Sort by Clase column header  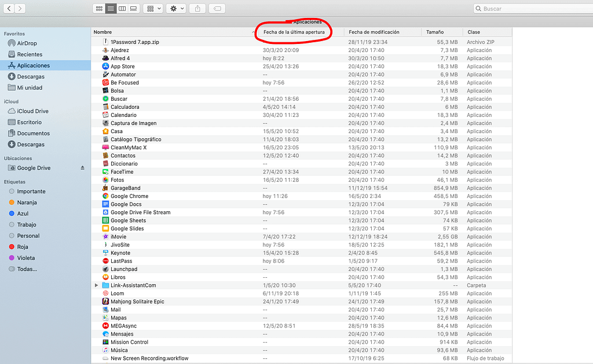[474, 32]
